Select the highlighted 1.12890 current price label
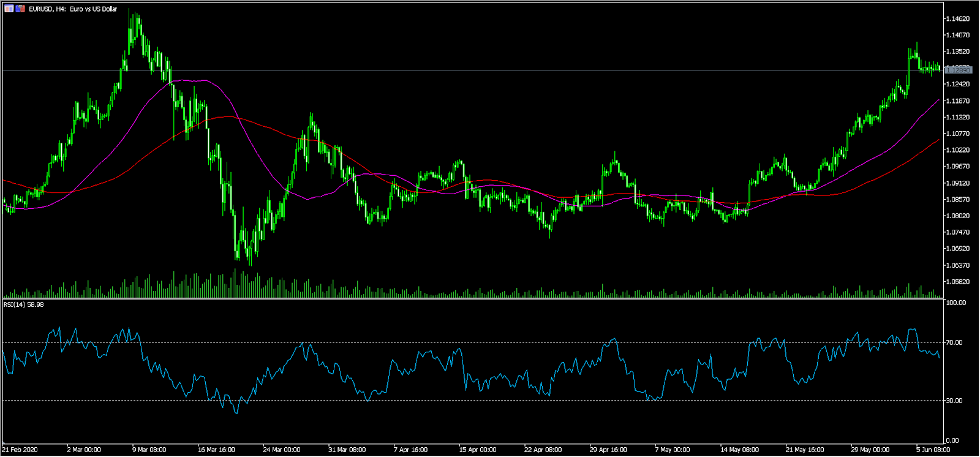Image resolution: width=980 pixels, height=457 pixels. [959, 70]
